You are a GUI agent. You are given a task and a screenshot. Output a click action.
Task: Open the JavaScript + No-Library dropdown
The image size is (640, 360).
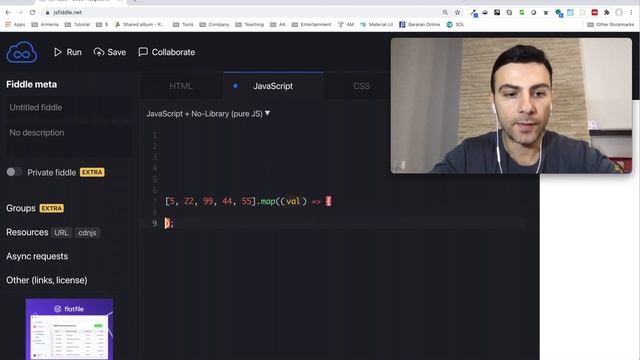[x=208, y=114]
